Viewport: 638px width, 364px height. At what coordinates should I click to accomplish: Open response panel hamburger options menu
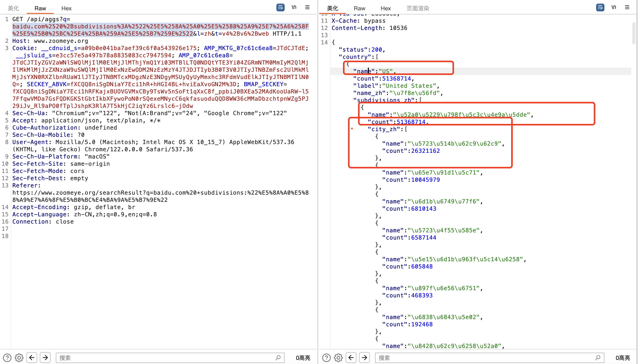pyautogui.click(x=627, y=7)
